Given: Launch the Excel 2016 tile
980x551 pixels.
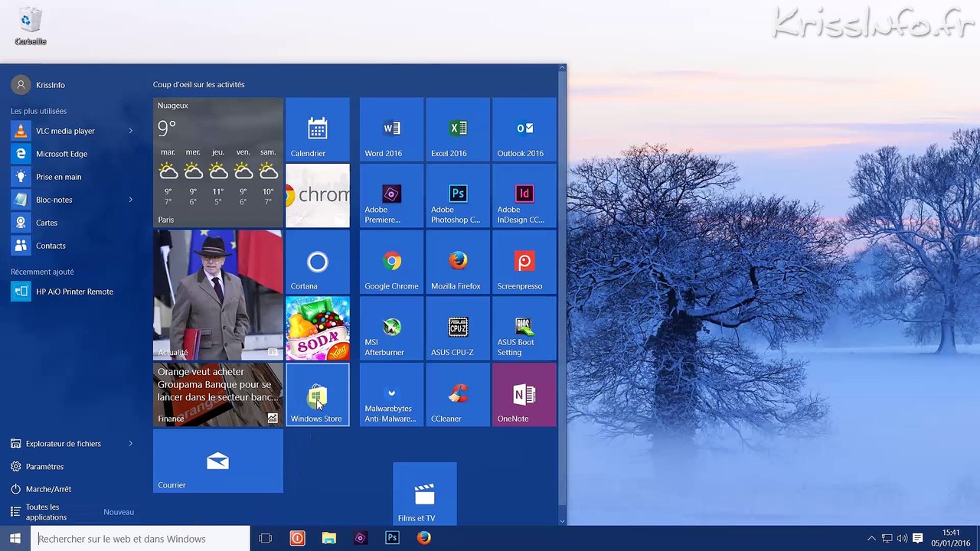Looking at the screenshot, I should tap(458, 129).
